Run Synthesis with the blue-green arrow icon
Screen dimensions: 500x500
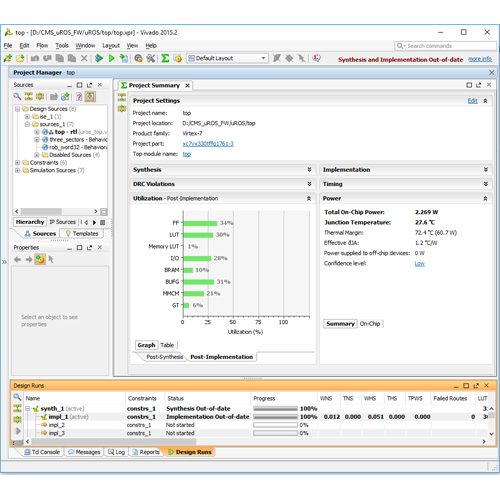pyautogui.click(x=99, y=58)
